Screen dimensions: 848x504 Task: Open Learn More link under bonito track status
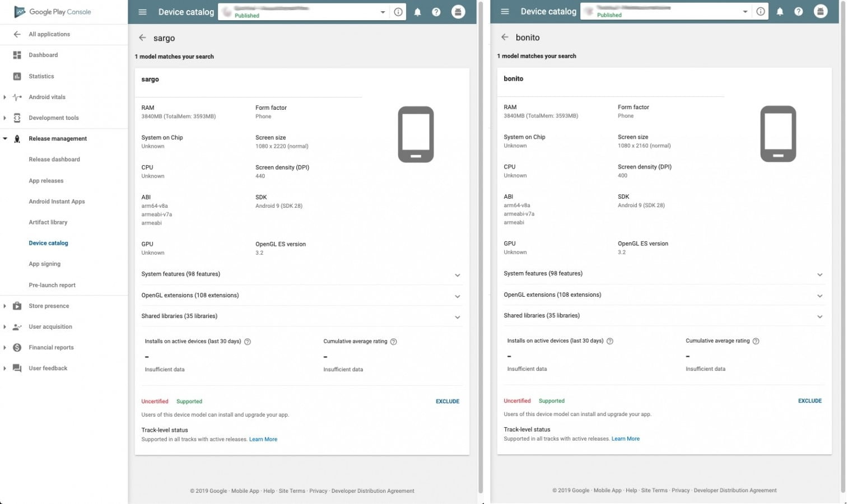coord(625,439)
